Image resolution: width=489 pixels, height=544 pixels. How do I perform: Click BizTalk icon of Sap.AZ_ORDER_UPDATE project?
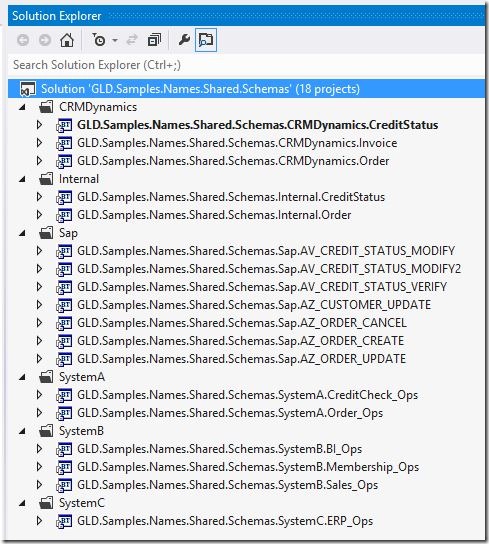(x=64, y=359)
